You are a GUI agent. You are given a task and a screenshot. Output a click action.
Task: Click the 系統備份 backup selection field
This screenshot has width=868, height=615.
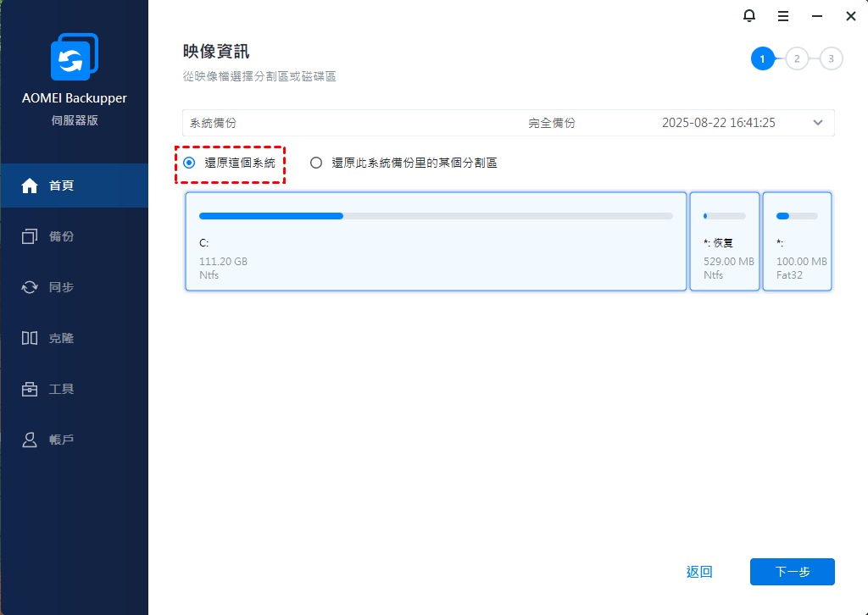(x=509, y=123)
